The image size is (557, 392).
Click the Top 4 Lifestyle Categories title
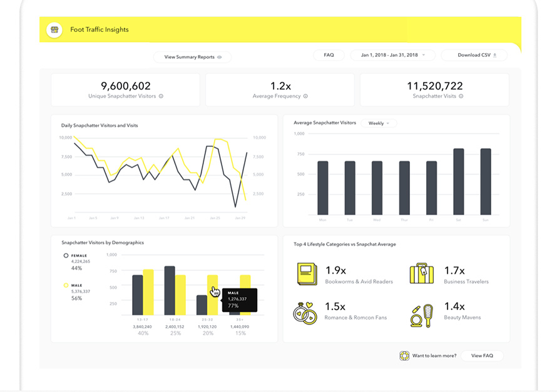[345, 244]
